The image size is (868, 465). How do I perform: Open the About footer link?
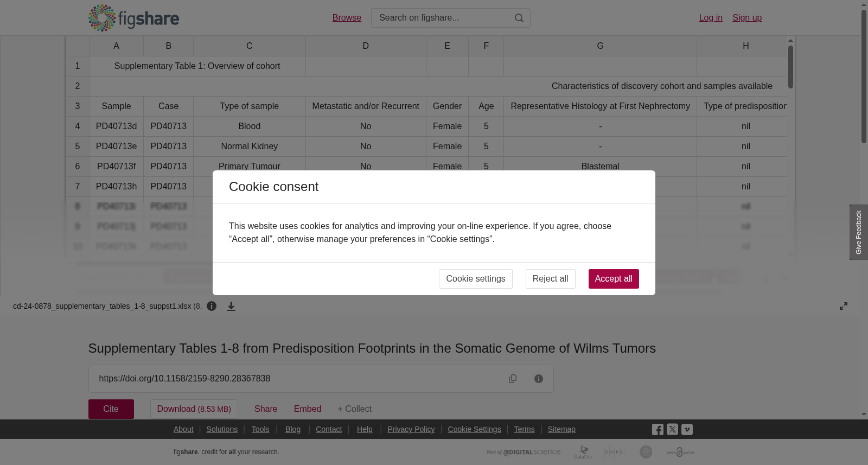point(183,429)
